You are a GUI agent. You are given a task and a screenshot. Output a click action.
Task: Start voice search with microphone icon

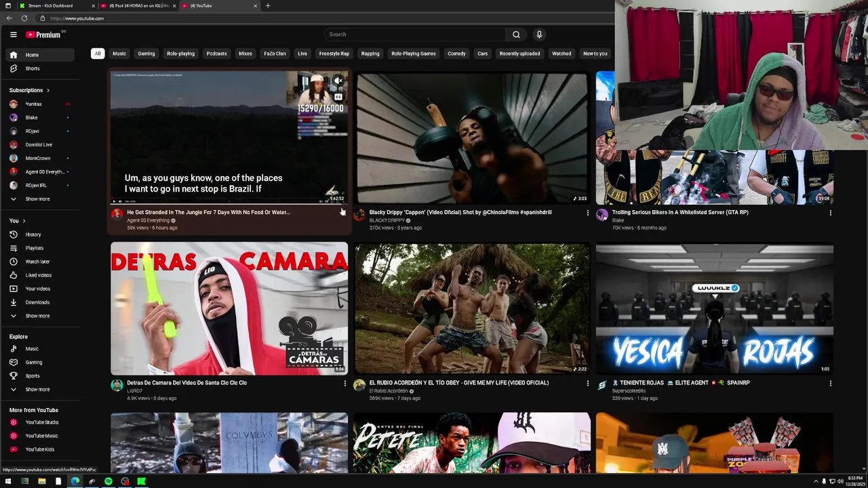click(x=539, y=35)
